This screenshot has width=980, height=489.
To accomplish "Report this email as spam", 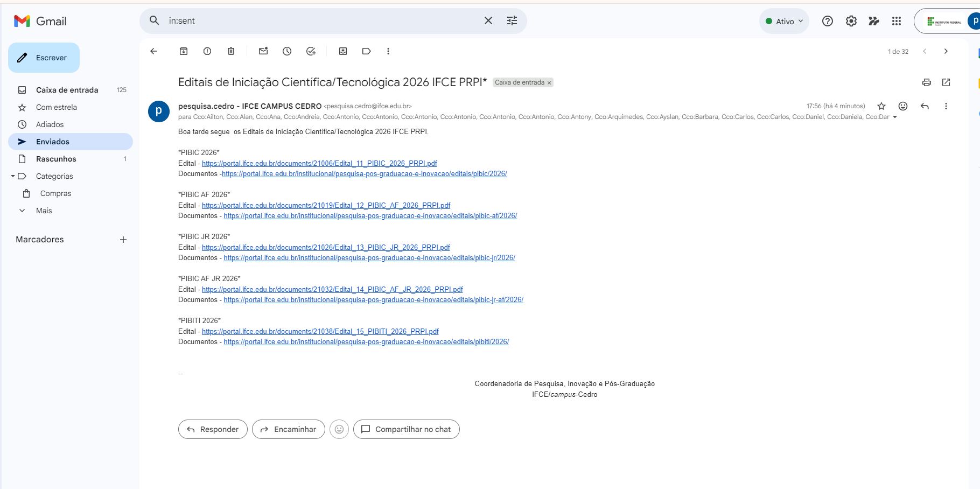I will pyautogui.click(x=207, y=51).
